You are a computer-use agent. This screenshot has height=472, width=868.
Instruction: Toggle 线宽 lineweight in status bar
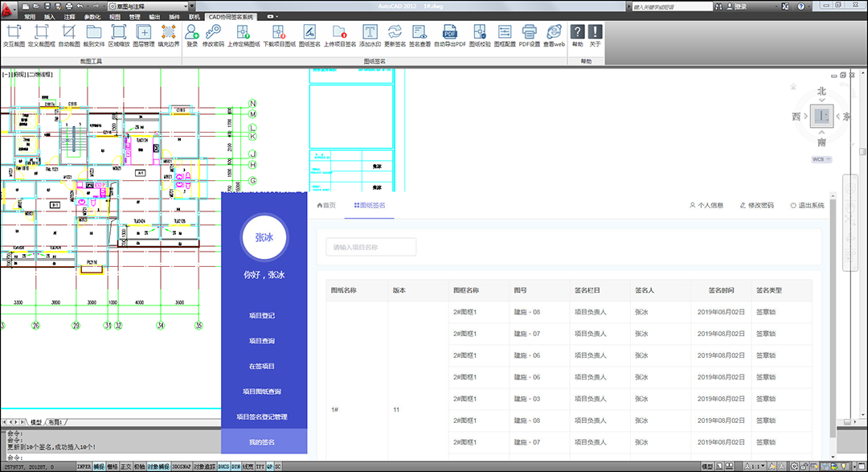coord(248,467)
